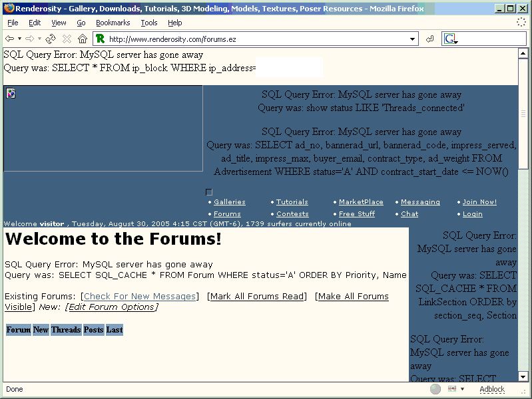Image resolution: width=532 pixels, height=399 pixels.
Task: Click the scrollbar up arrow
Action: (x=523, y=53)
